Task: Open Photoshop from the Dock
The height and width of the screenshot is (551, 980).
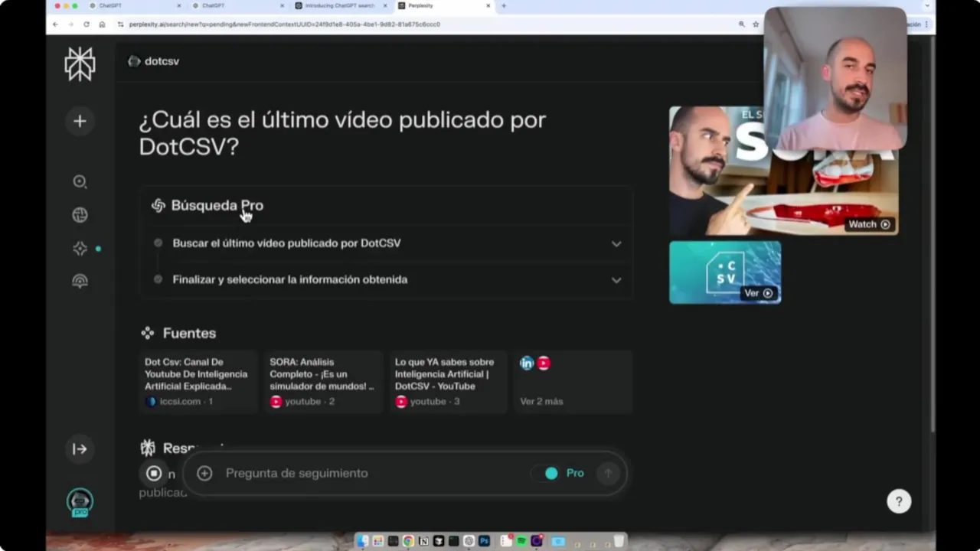Action: 484,541
